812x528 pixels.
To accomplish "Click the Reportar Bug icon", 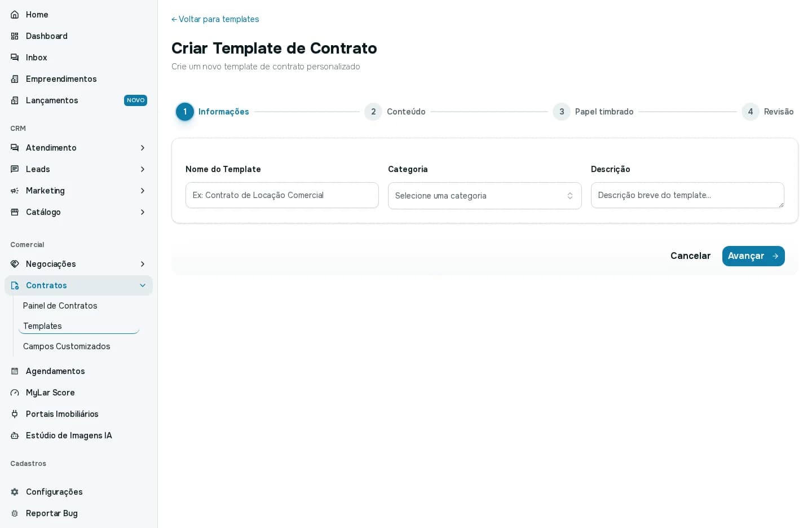I will [x=15, y=513].
